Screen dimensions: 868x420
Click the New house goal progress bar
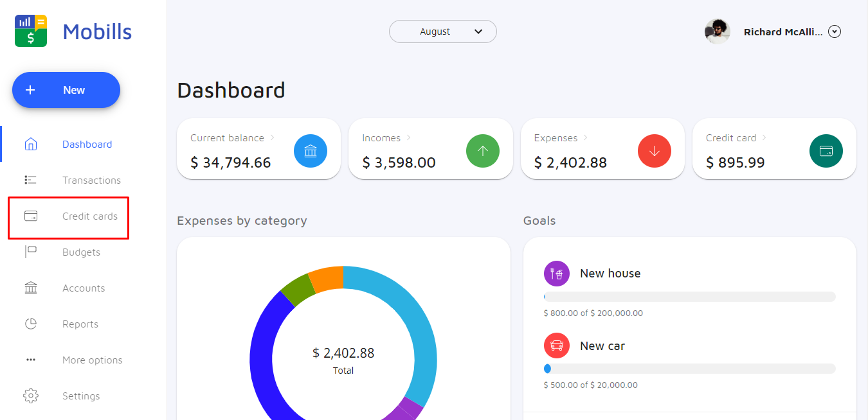pos(689,297)
